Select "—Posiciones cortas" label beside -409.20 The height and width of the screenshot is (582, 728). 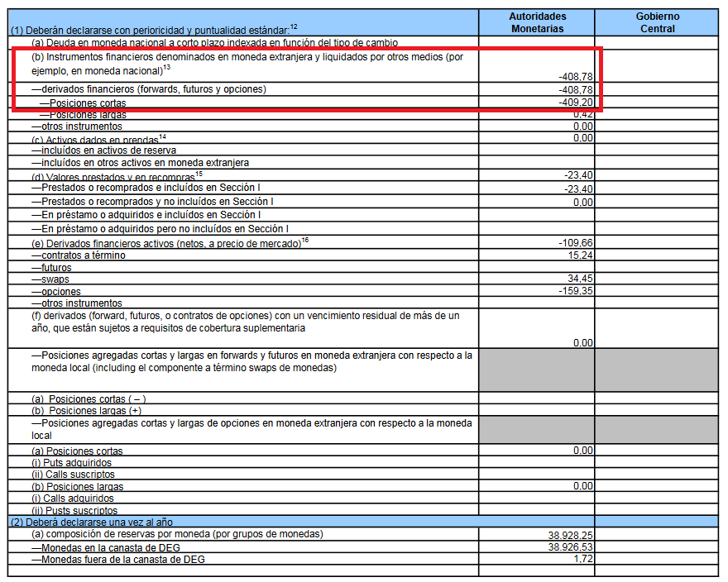[83, 103]
